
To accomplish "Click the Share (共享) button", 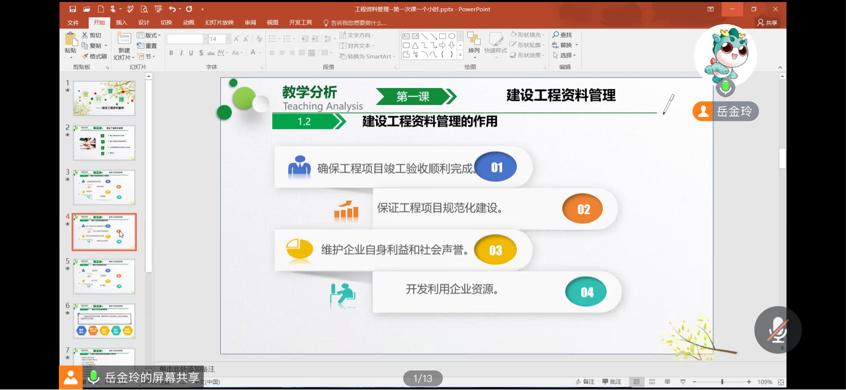I will point(767,23).
